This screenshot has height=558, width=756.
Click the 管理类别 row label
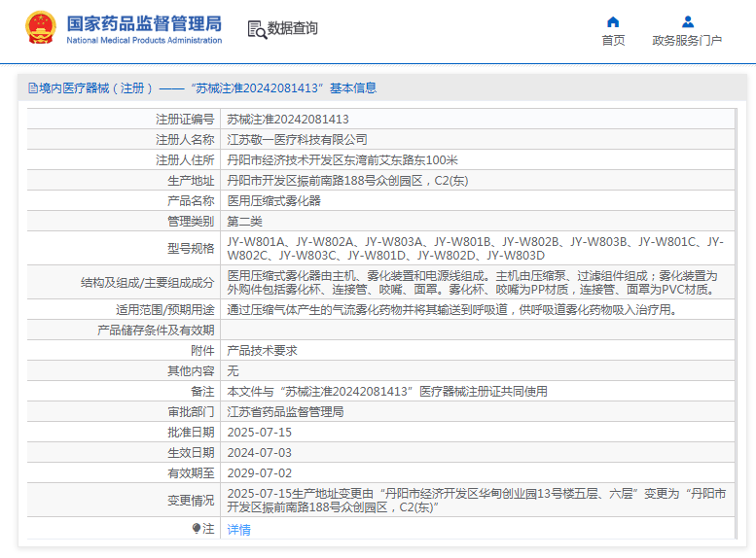(191, 222)
